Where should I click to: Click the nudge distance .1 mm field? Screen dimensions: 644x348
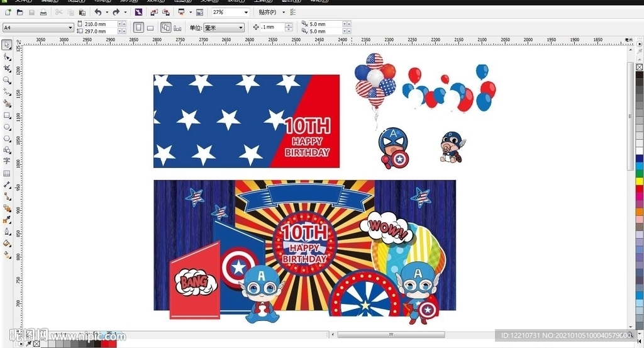click(272, 27)
